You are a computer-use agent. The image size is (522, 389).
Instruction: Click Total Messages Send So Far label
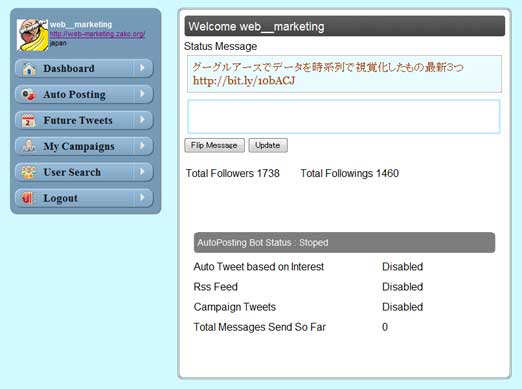click(260, 327)
